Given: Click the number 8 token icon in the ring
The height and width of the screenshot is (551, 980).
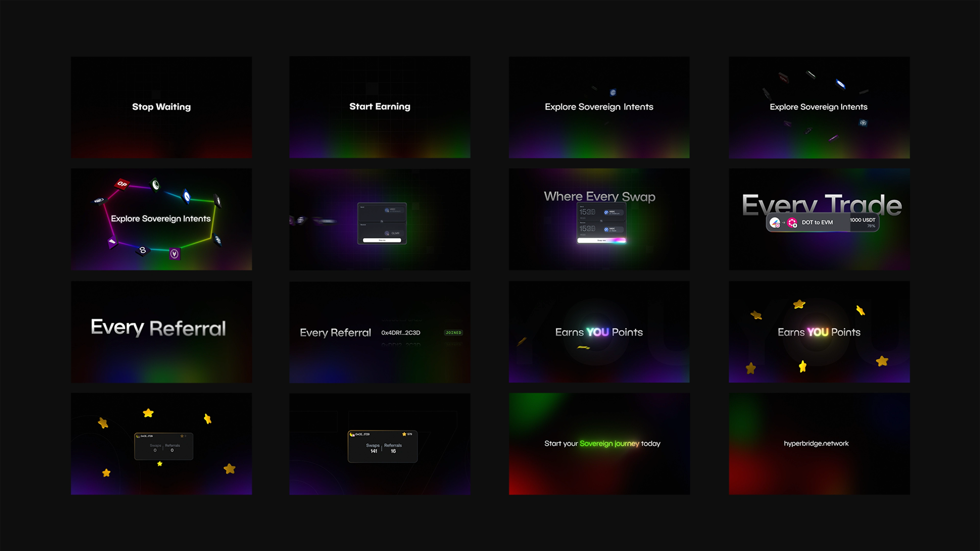Looking at the screenshot, I should click(x=143, y=250).
